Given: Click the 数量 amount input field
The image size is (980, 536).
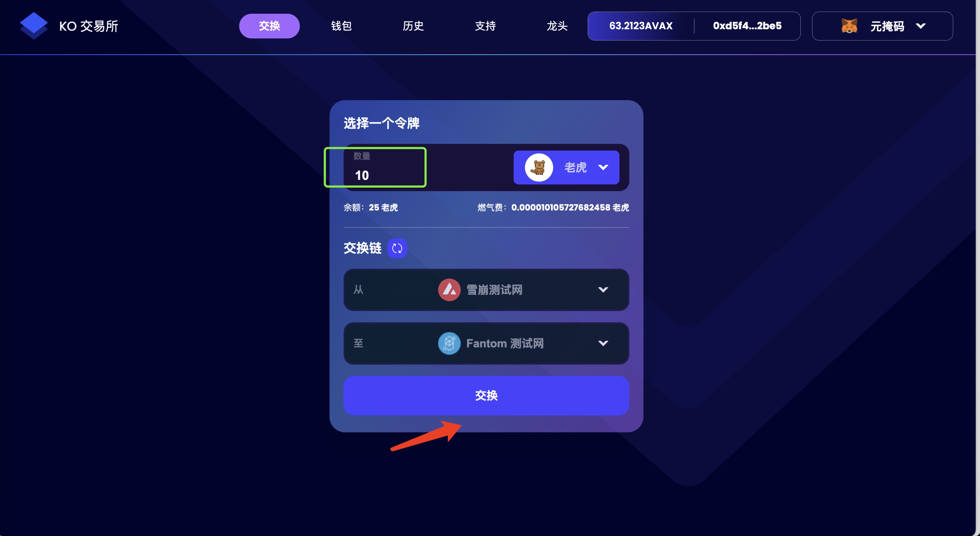Looking at the screenshot, I should (384, 167).
